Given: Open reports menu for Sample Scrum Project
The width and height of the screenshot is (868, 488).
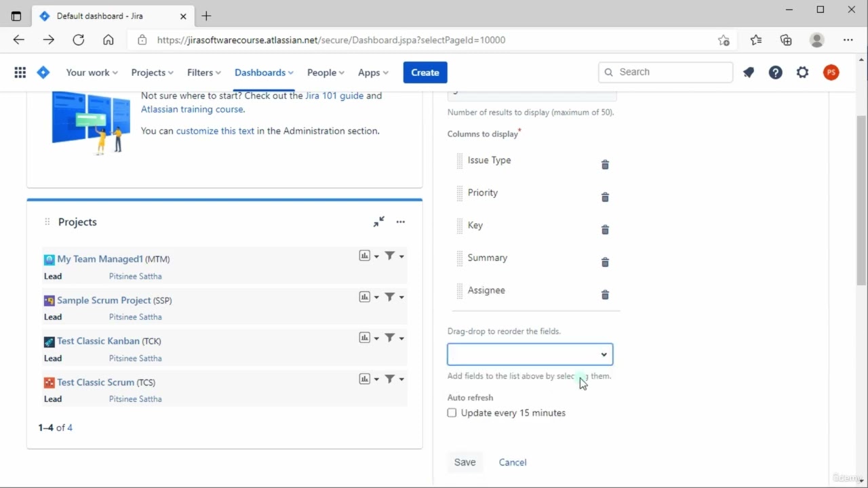Looking at the screenshot, I should (x=369, y=297).
